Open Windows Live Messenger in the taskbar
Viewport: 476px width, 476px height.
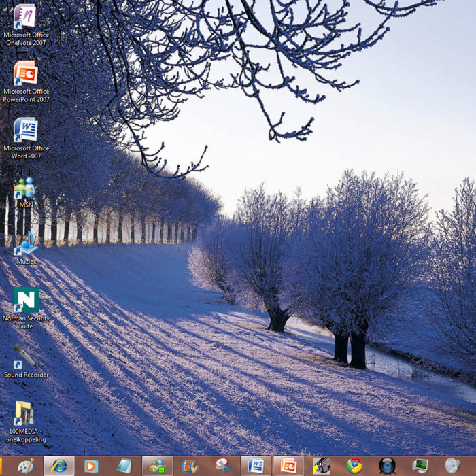tap(157, 466)
